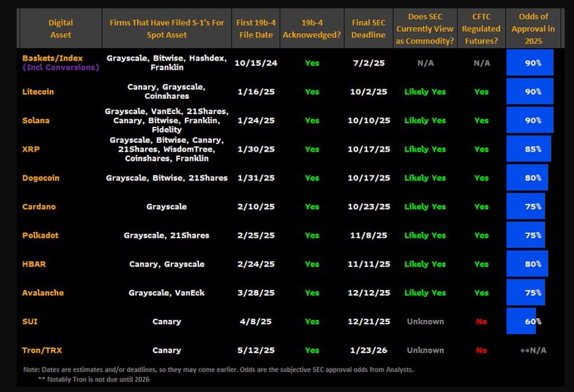This screenshot has width=574, height=392.
Task: Click the 'Note: Dates are estimates' footnote line
Action: pyautogui.click(x=219, y=370)
